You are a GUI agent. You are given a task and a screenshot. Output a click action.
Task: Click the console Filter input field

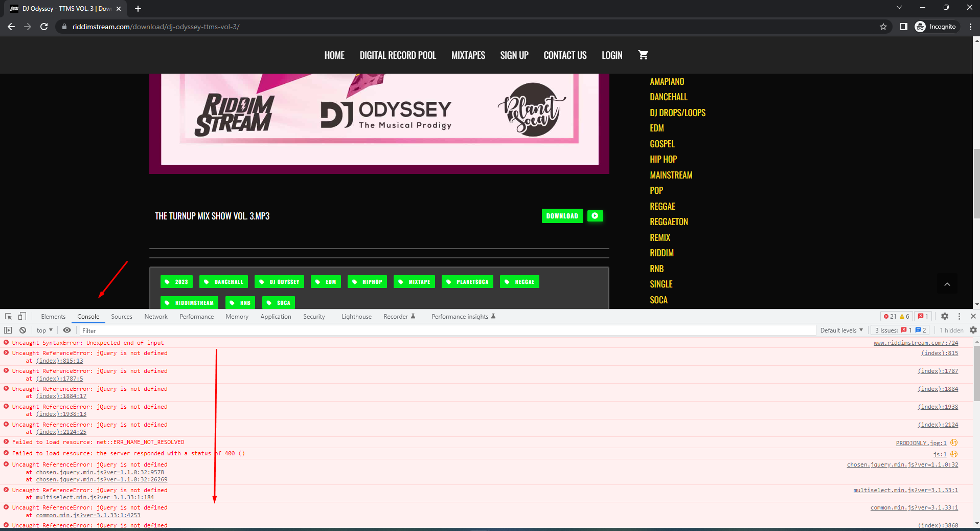pyautogui.click(x=447, y=330)
